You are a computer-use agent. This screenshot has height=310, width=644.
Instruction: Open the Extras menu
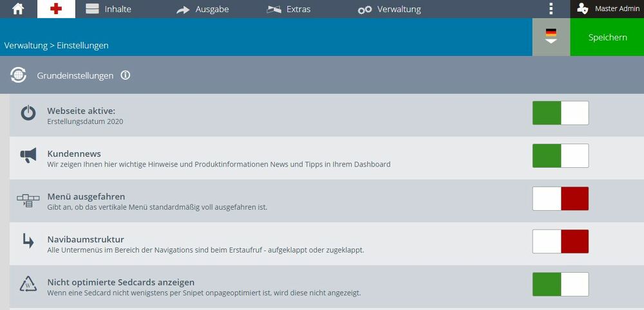pyautogui.click(x=289, y=9)
